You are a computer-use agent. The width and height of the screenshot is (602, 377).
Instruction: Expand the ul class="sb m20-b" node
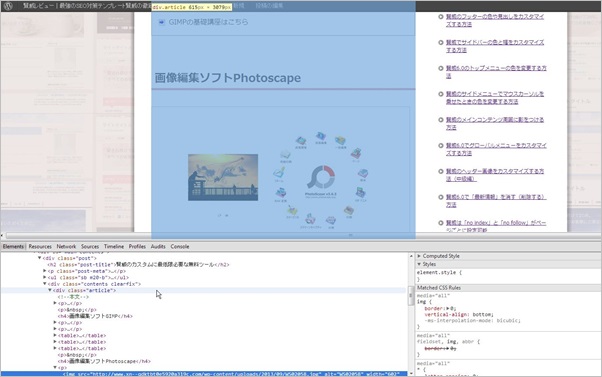pos(45,277)
